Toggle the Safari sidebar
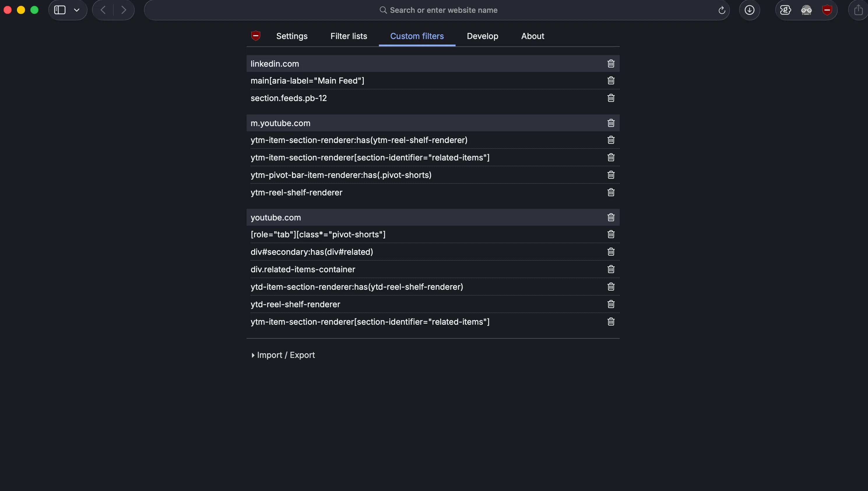 60,10
